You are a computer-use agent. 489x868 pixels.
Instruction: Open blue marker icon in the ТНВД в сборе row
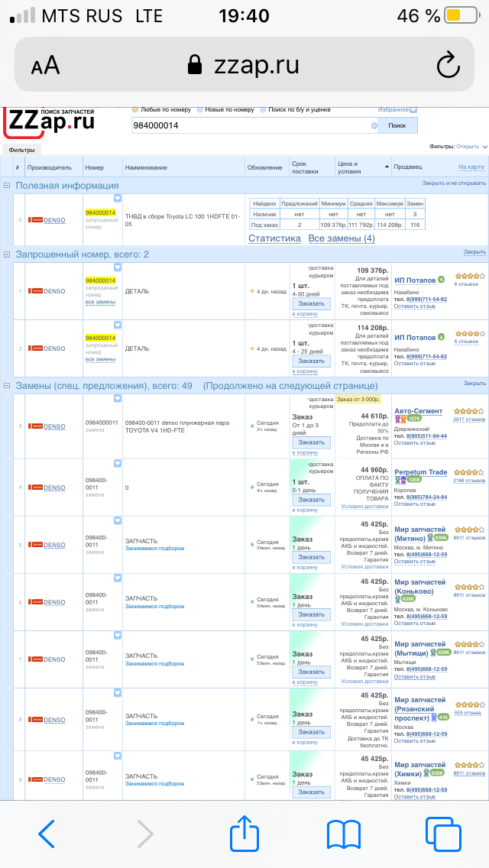point(118,198)
